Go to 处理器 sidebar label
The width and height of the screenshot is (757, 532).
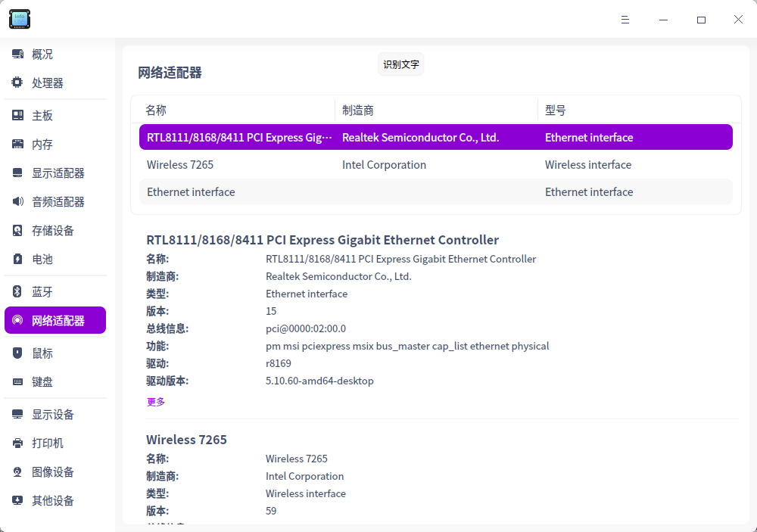click(48, 83)
